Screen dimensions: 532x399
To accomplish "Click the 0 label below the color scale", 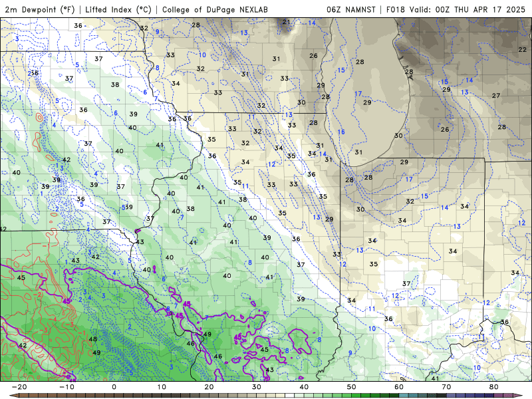I will 114,387.
